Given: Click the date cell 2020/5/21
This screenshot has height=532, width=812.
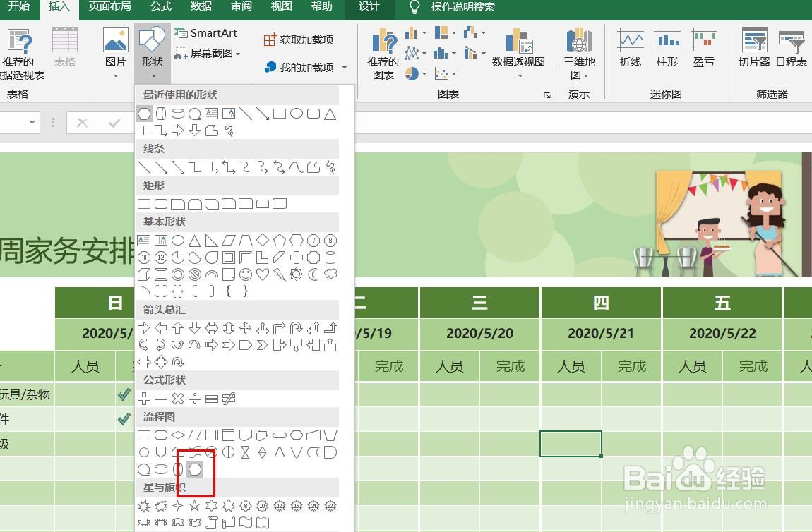Looking at the screenshot, I should [x=601, y=334].
